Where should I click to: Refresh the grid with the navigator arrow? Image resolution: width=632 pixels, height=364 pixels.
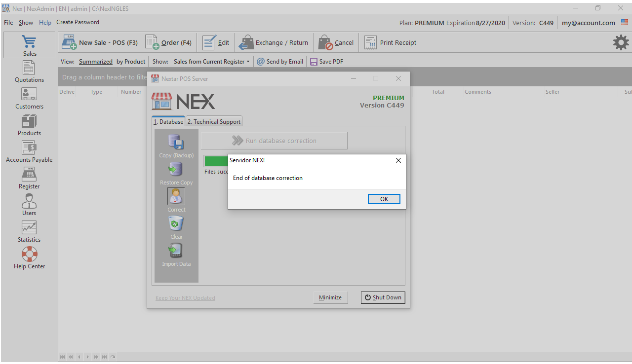113,357
